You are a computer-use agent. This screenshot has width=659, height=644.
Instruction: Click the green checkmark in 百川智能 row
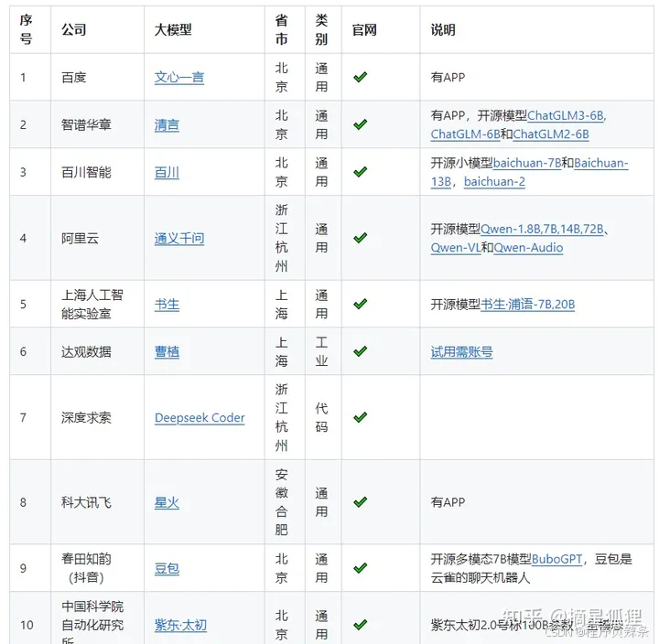(x=361, y=172)
